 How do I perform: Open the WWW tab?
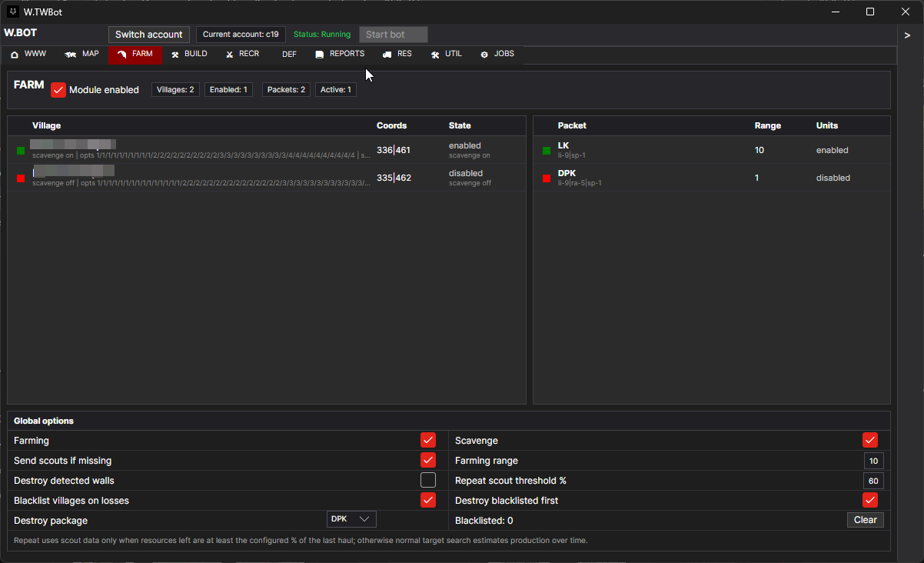[28, 55]
